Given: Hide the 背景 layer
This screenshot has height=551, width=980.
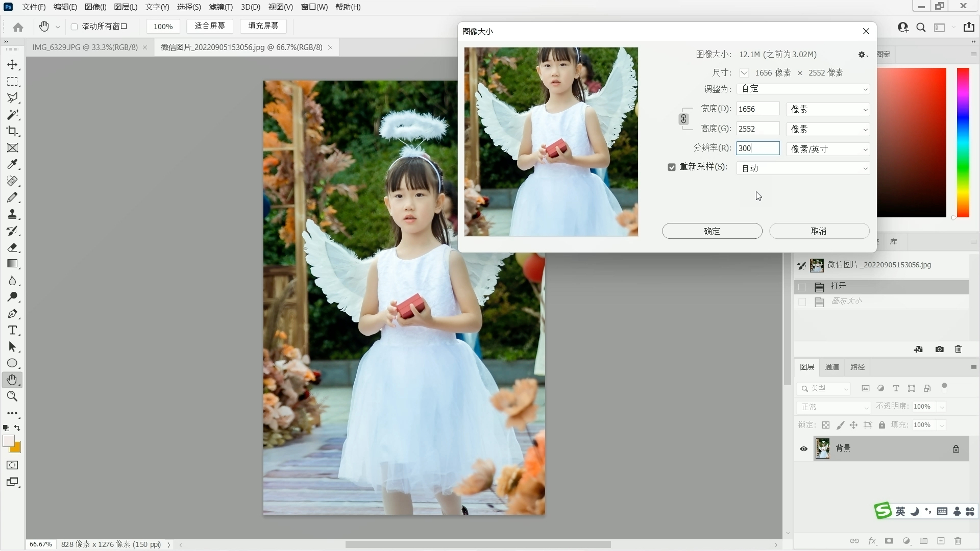Looking at the screenshot, I should 803,448.
